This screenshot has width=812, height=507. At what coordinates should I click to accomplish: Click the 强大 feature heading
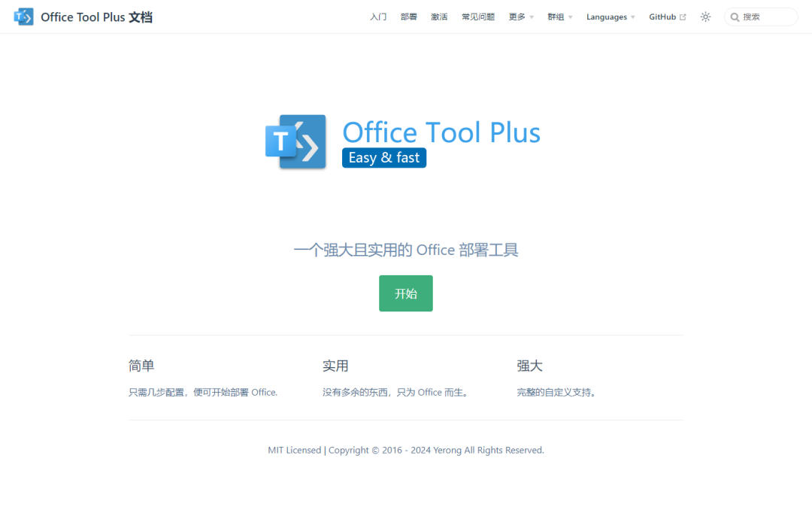529,366
